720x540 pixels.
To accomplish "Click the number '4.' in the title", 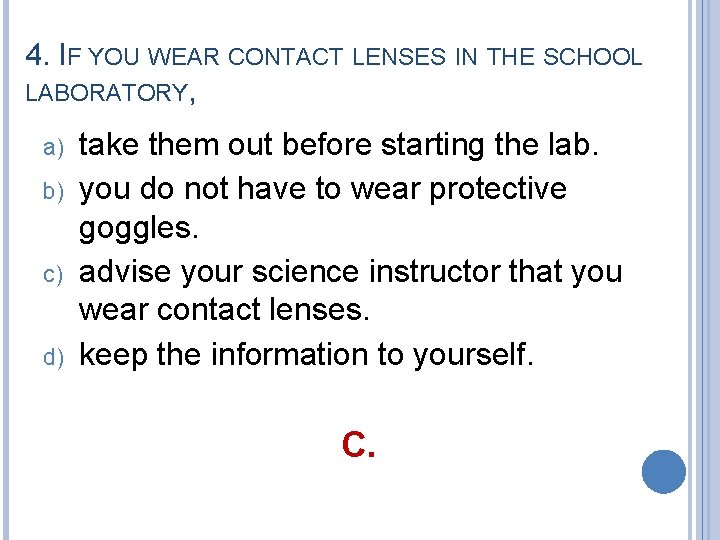I will (38, 55).
